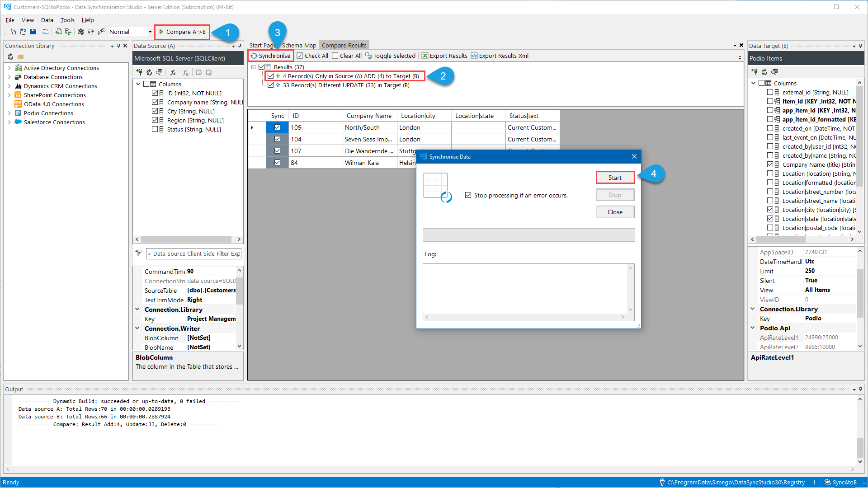The height and width of the screenshot is (488, 868).
Task: Expand Podio Connections node
Action: click(x=9, y=113)
